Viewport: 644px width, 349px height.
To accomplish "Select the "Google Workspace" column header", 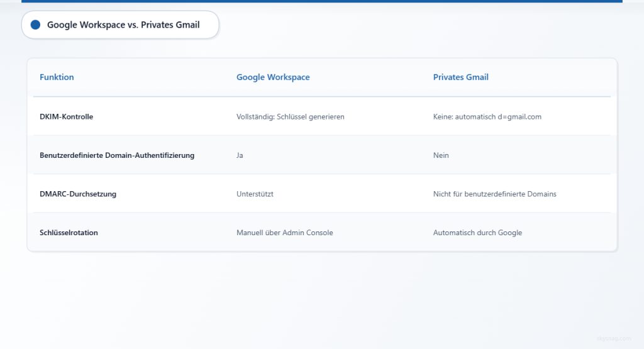I will [273, 77].
